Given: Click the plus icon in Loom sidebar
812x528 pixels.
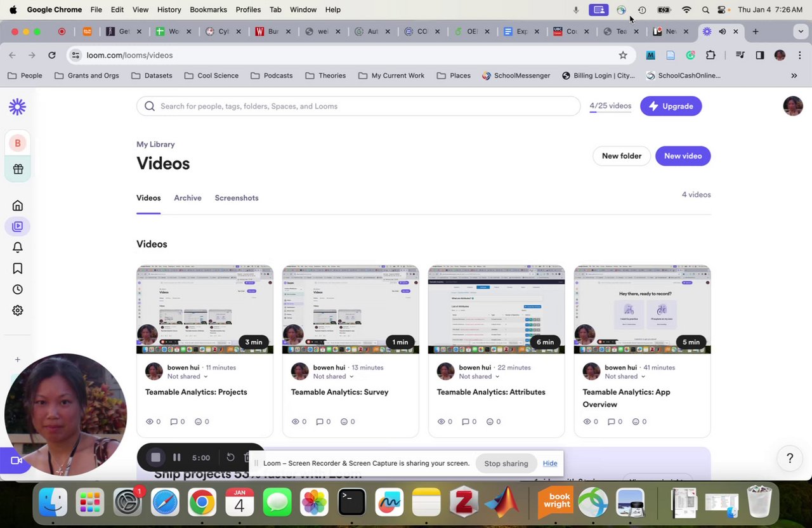Looking at the screenshot, I should [x=18, y=360].
